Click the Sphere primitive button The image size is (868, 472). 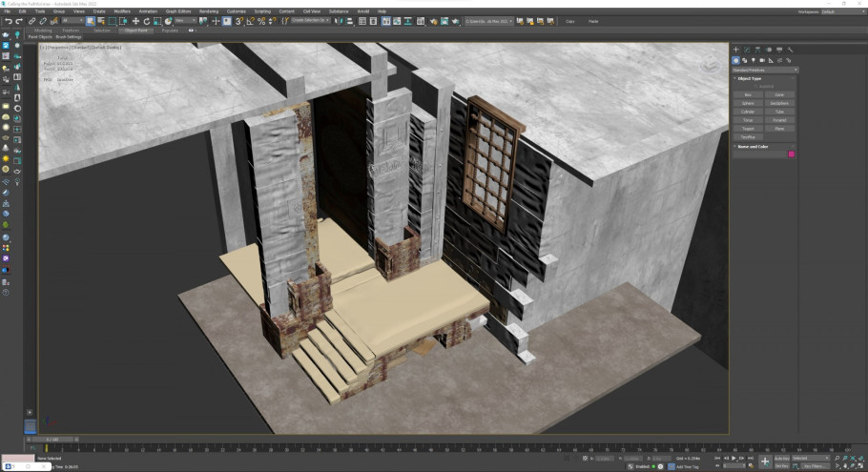[748, 104]
